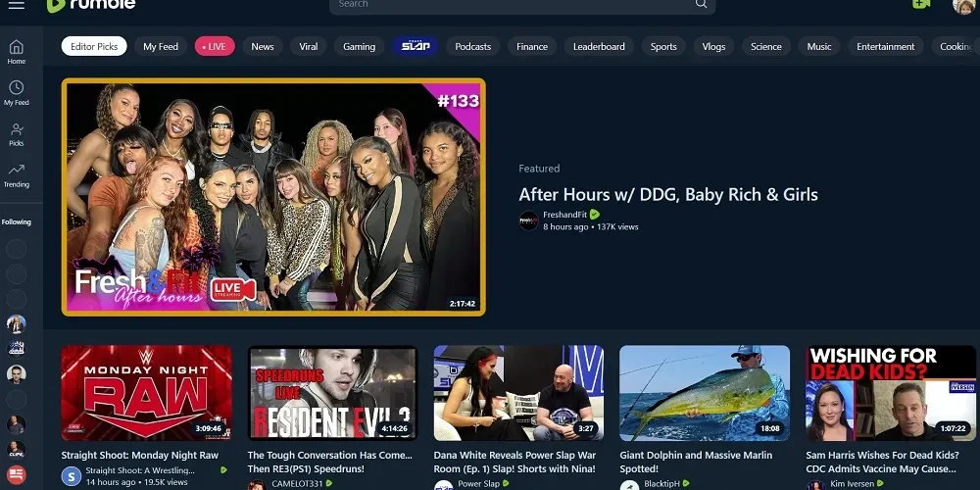Open the hamburger menu icon
Screen dimensions: 980x490
coord(17,5)
